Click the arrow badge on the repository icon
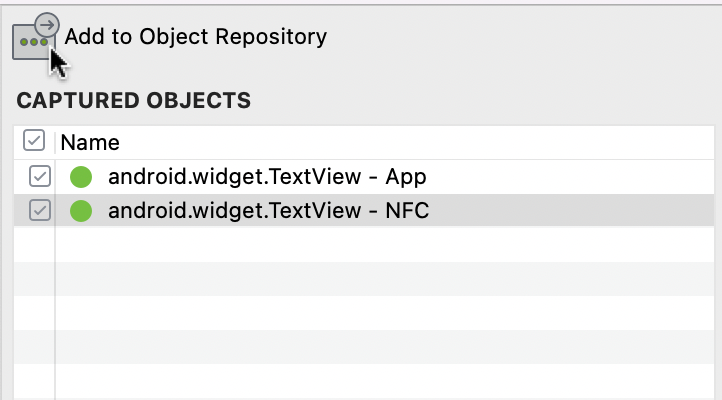 46,25
